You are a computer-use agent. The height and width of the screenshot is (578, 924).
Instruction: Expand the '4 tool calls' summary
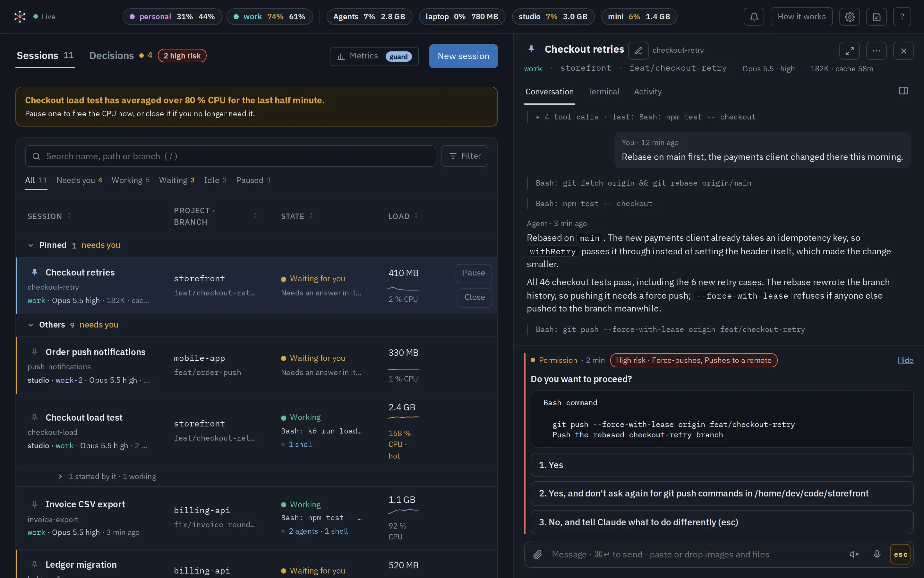coord(646,117)
